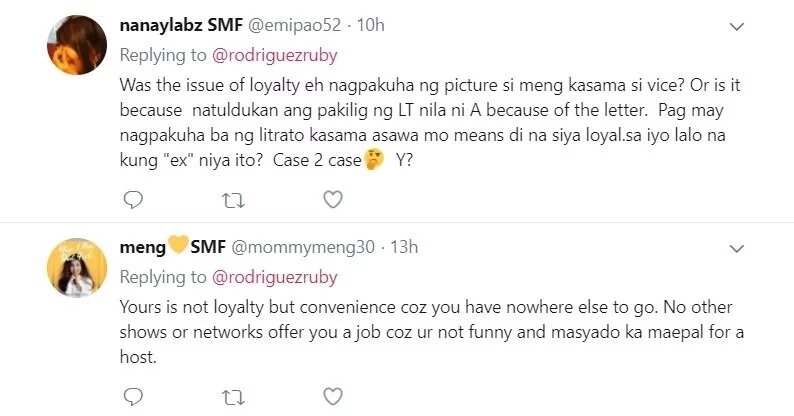Open the 10h timestamp link
794x416 pixels.
[x=371, y=25]
